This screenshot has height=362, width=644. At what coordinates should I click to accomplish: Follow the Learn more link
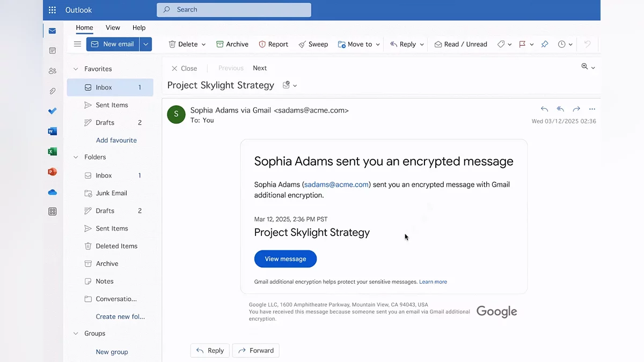click(433, 282)
